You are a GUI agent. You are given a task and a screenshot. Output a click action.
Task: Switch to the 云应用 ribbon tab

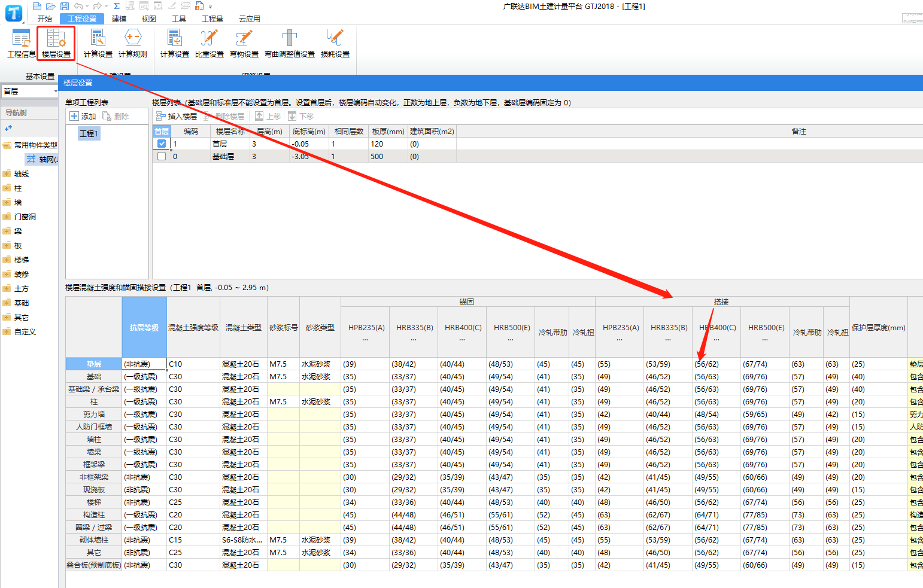tap(250, 19)
